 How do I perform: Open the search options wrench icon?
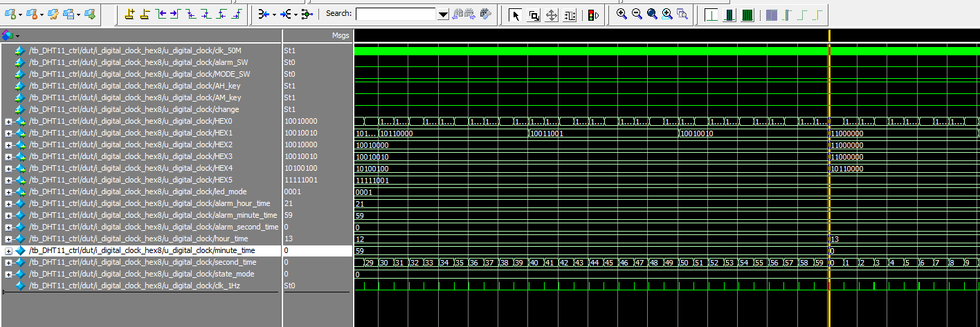click(x=486, y=14)
